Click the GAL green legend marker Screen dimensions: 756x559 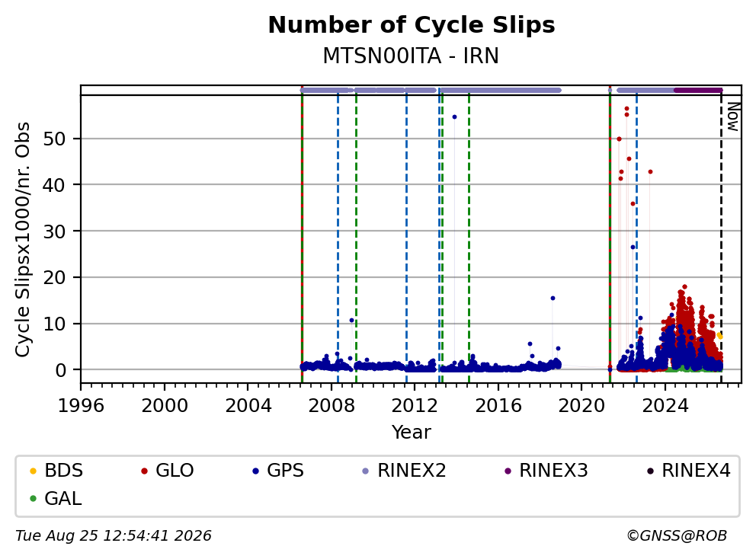[x=33, y=498]
